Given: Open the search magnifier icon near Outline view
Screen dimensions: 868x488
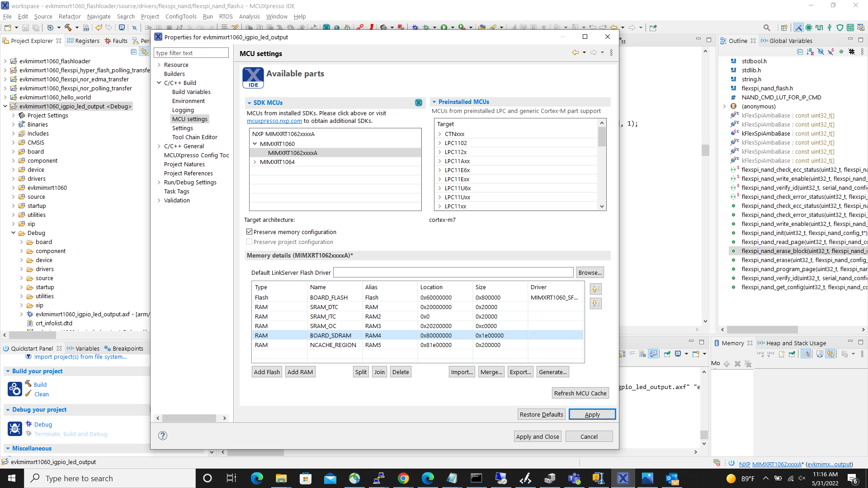Looking at the screenshot, I should (x=767, y=28).
